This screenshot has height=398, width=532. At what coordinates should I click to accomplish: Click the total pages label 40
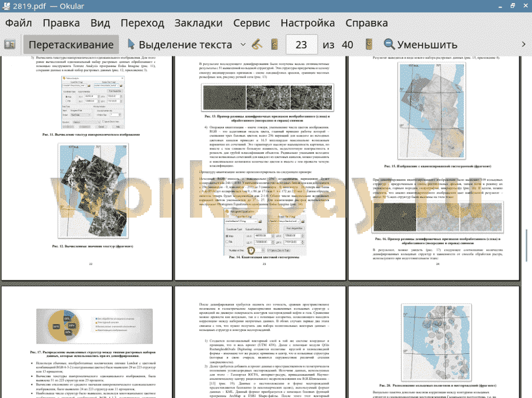[347, 45]
